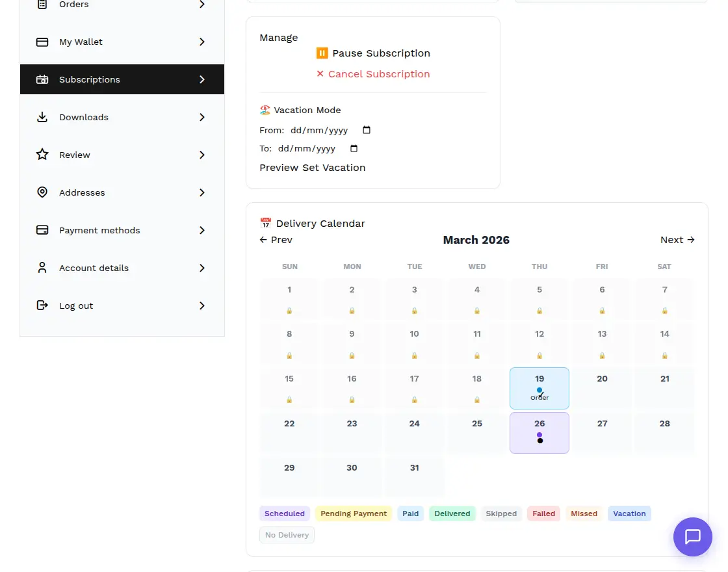728x572 pixels.
Task: Open the From date picker calendar icon
Action: 366,130
